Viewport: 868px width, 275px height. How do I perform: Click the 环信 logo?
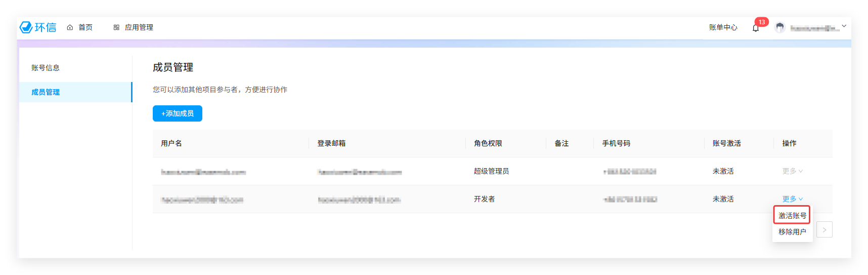click(38, 27)
